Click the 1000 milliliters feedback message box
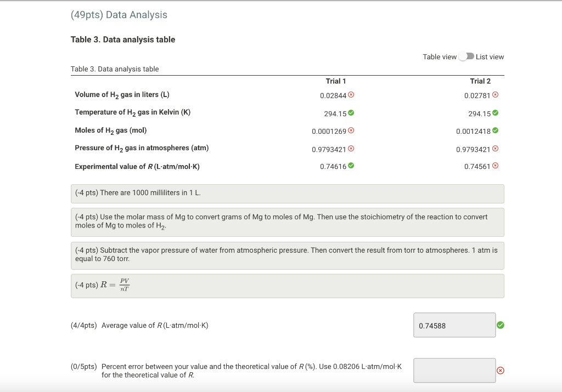This screenshot has width=562, height=392. (x=287, y=193)
